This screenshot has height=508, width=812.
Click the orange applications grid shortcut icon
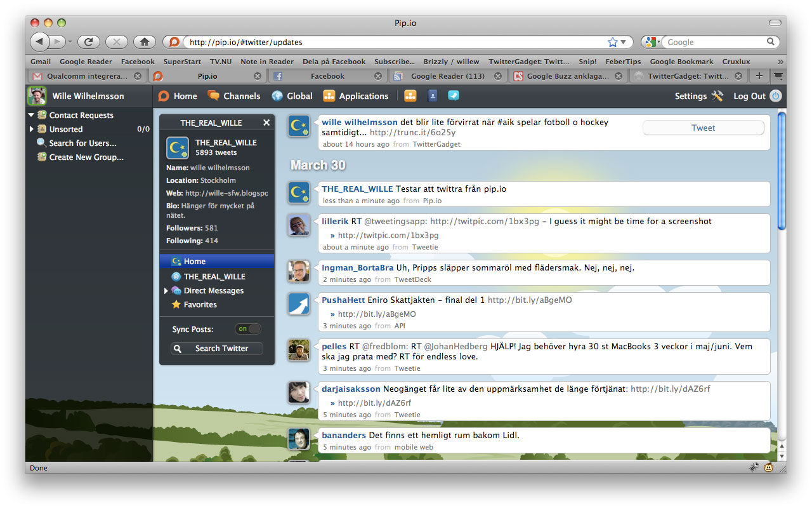click(x=410, y=96)
